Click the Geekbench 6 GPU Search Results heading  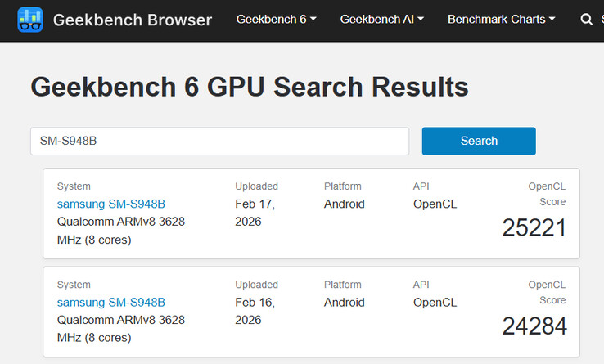[250, 87]
